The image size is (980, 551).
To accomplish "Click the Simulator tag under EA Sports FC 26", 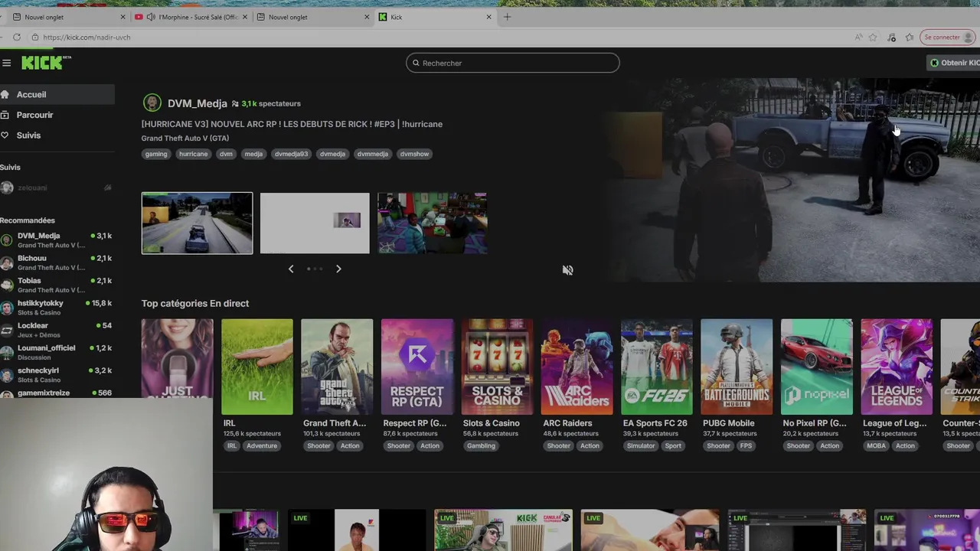I will coord(641,445).
